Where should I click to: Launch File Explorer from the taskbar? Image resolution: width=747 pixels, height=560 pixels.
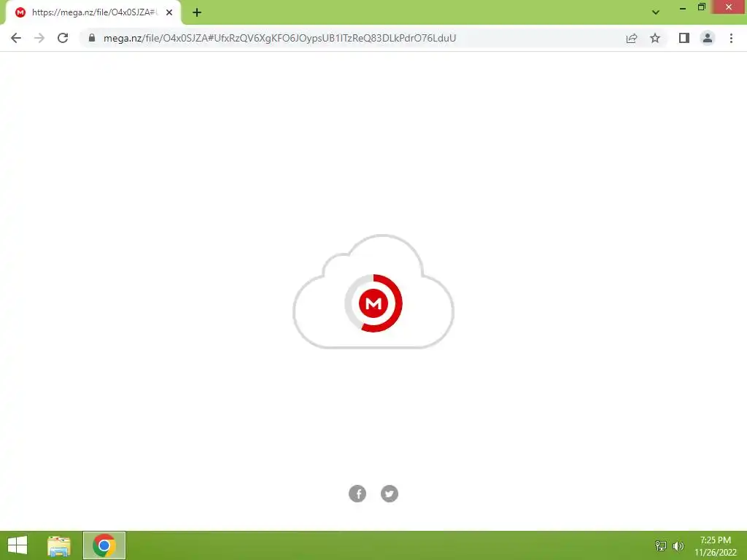pyautogui.click(x=59, y=545)
